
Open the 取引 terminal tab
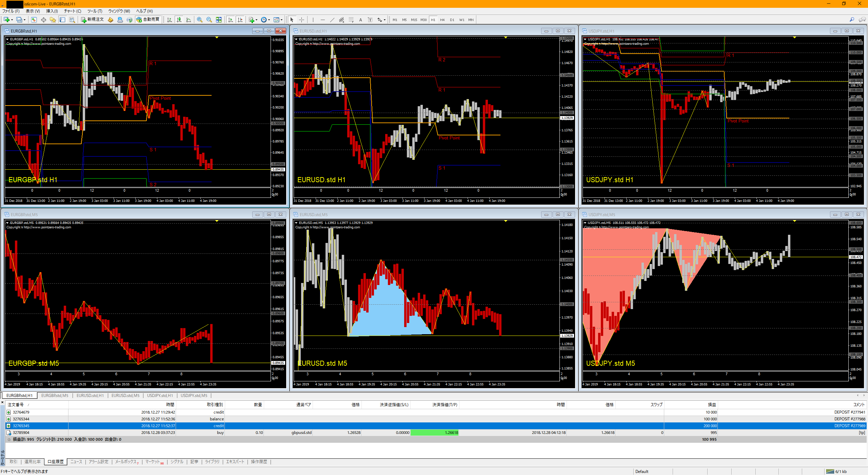[x=13, y=462]
